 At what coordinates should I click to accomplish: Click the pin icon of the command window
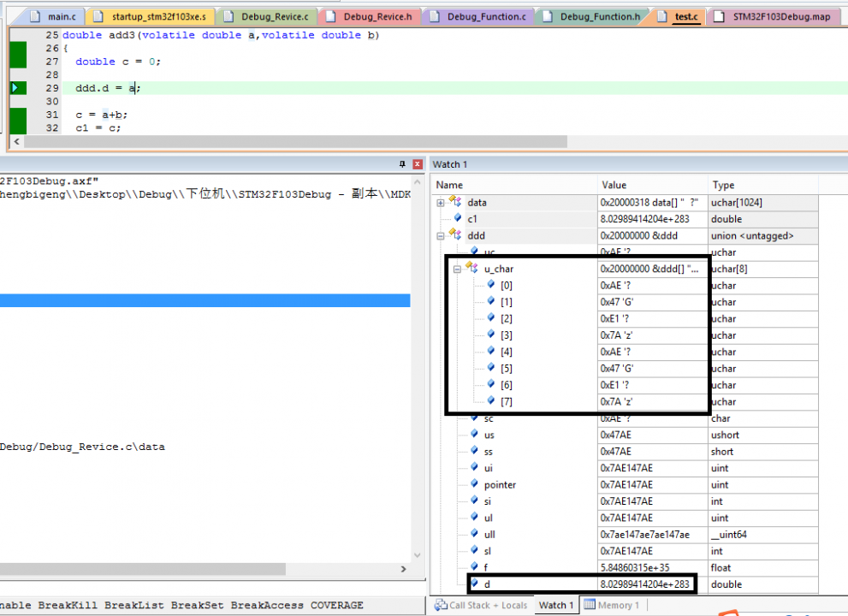[x=402, y=164]
